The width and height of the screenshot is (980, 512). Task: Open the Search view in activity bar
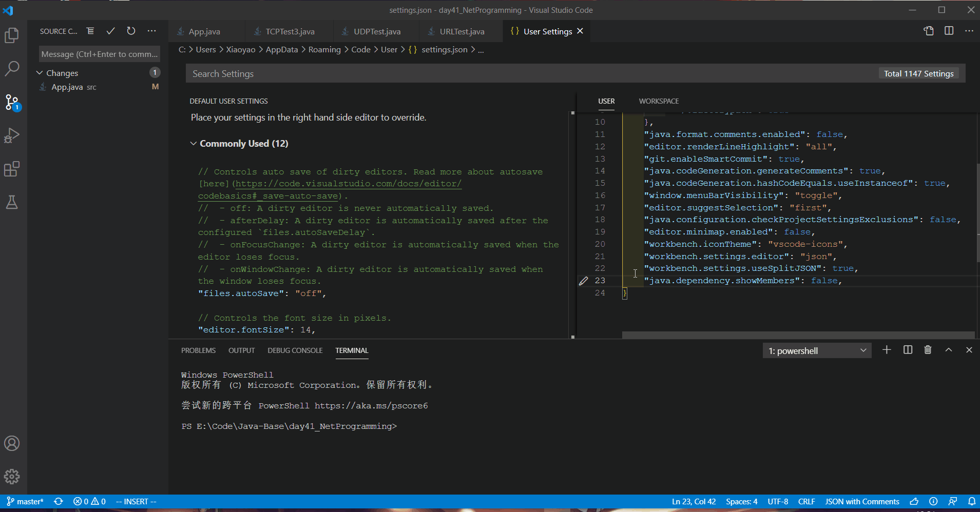click(x=12, y=68)
